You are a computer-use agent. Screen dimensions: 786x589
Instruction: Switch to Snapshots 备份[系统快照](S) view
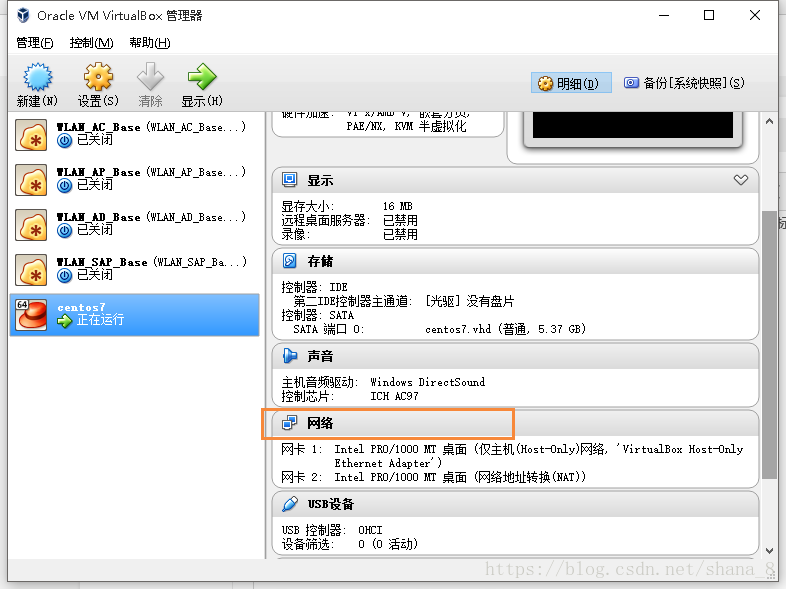tap(684, 83)
